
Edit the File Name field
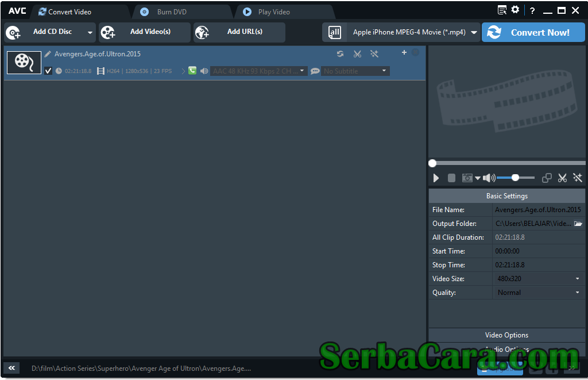538,209
